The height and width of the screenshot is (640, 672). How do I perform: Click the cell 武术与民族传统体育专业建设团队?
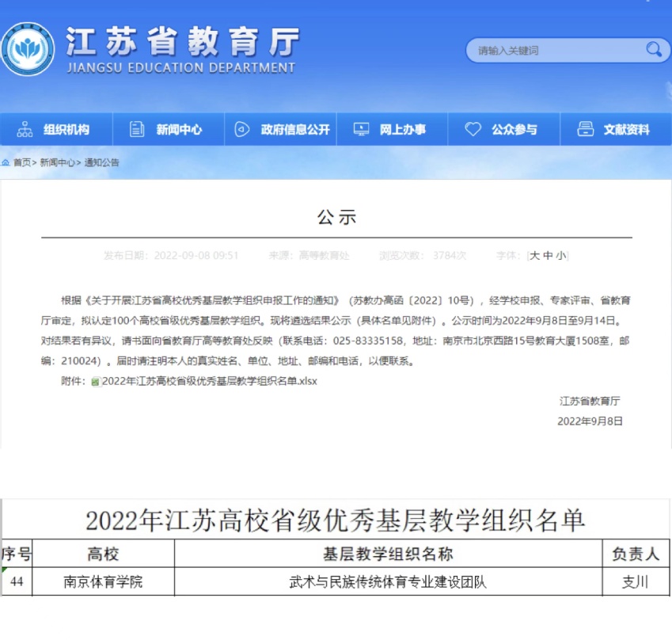click(x=389, y=581)
